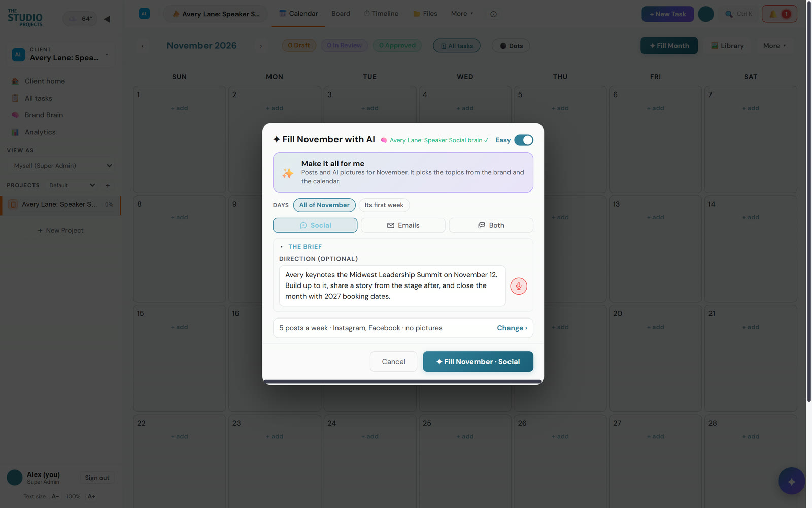812x508 pixels.
Task: Select the Make it all for me card
Action: 403,172
